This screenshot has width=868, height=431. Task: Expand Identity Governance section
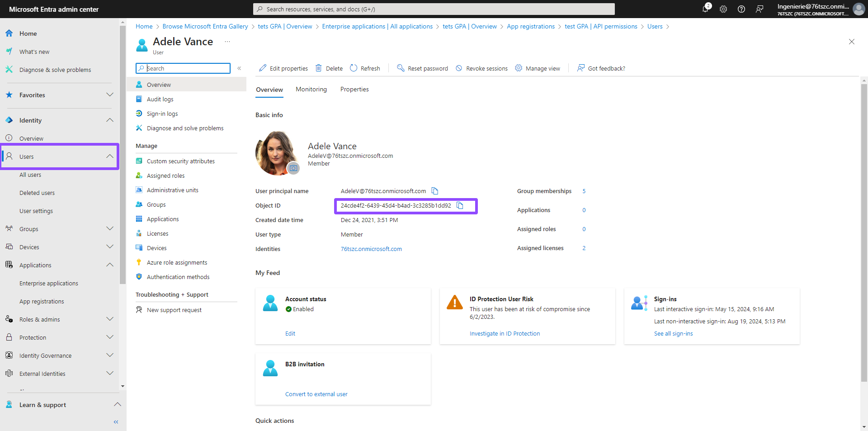tap(110, 355)
